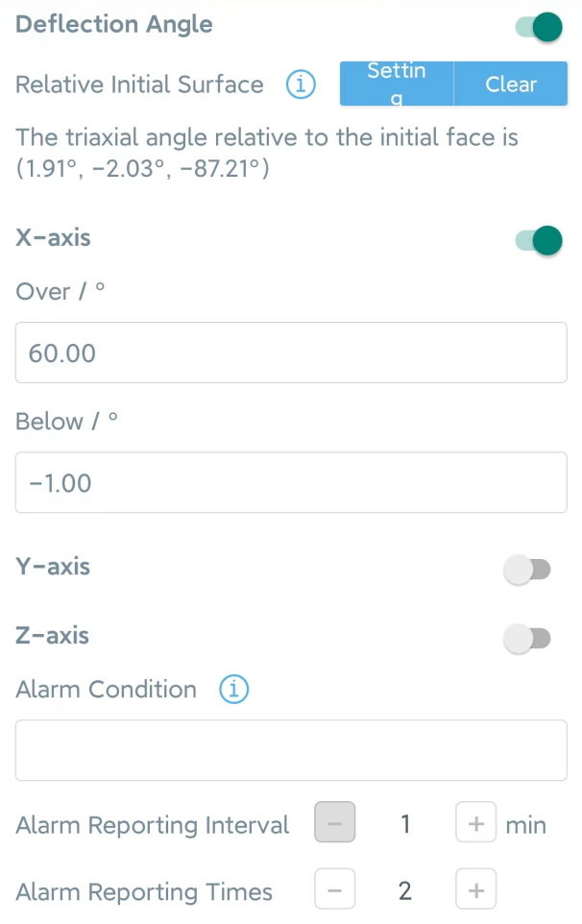Screen dimensions: 582x924
Task: Focus the Over angle input field
Action: coord(291,353)
